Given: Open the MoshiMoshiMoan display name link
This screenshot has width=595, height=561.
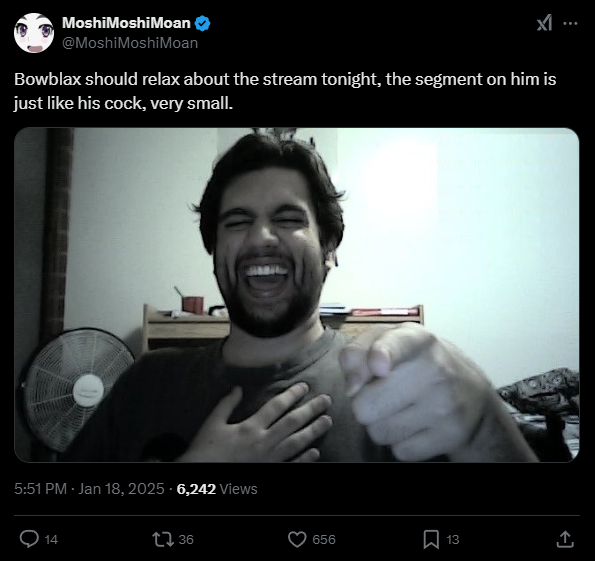Looking at the screenshot, I should (x=126, y=23).
